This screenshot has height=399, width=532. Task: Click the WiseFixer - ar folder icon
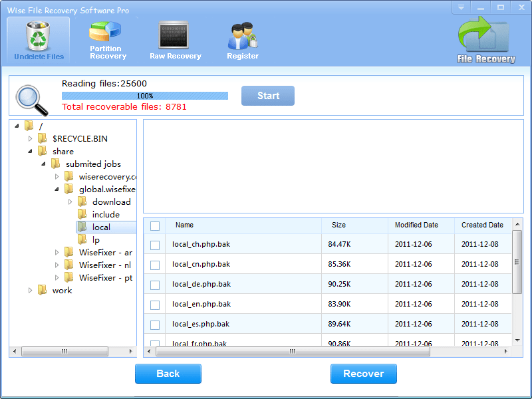(69, 252)
